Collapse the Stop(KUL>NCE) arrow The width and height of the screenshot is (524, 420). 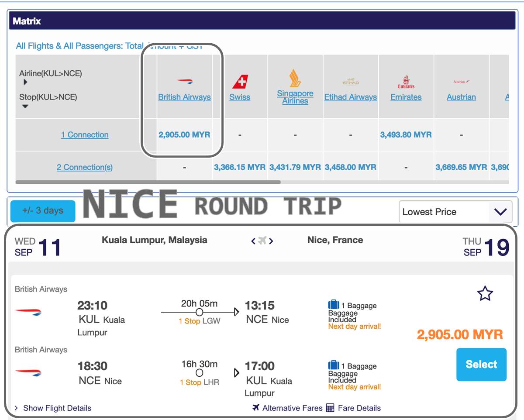coord(25,106)
